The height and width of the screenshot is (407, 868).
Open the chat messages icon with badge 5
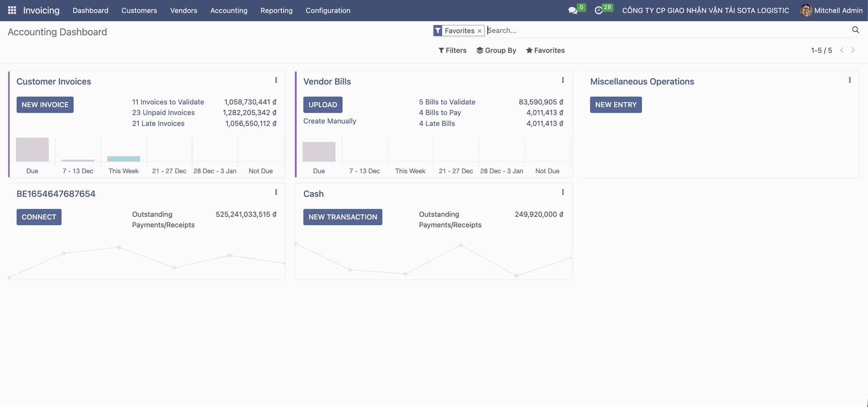pos(573,10)
